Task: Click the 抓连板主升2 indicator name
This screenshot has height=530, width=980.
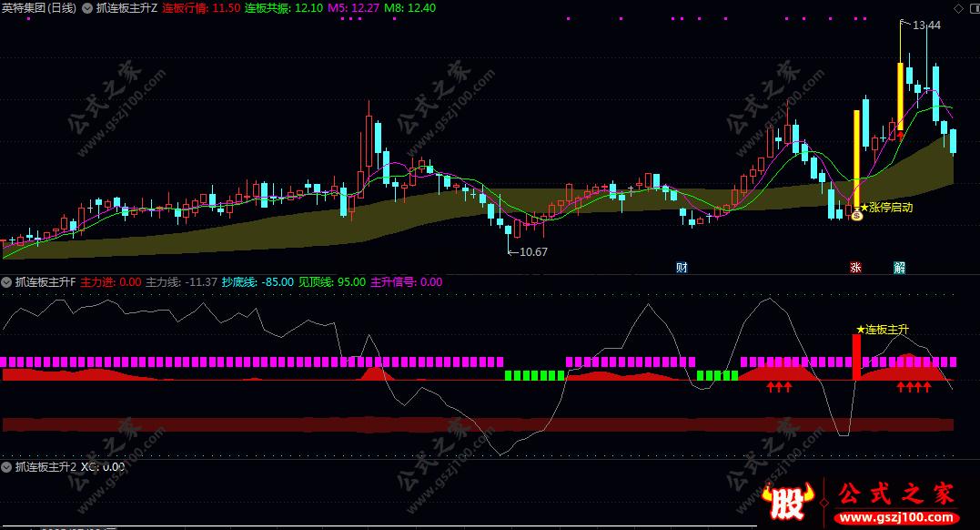Action: [x=45, y=467]
